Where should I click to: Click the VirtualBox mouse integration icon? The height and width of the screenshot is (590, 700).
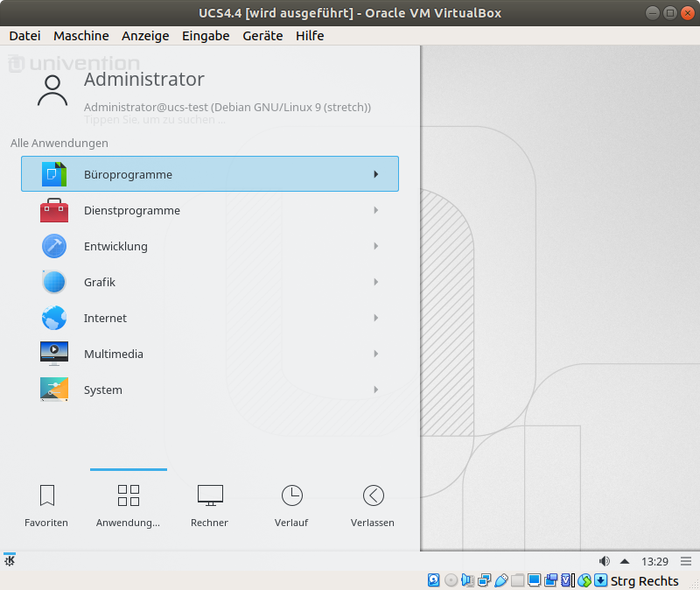(x=584, y=580)
